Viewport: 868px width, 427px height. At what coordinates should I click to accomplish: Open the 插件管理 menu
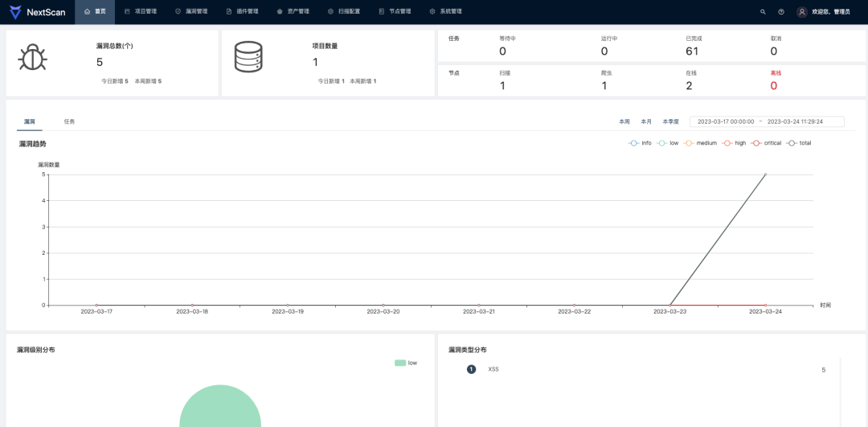click(243, 11)
